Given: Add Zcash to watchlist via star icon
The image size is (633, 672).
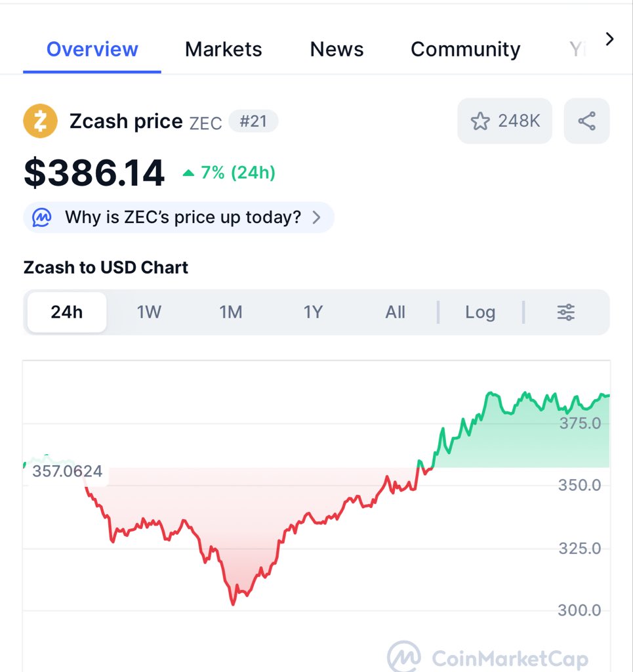Looking at the screenshot, I should point(480,121).
